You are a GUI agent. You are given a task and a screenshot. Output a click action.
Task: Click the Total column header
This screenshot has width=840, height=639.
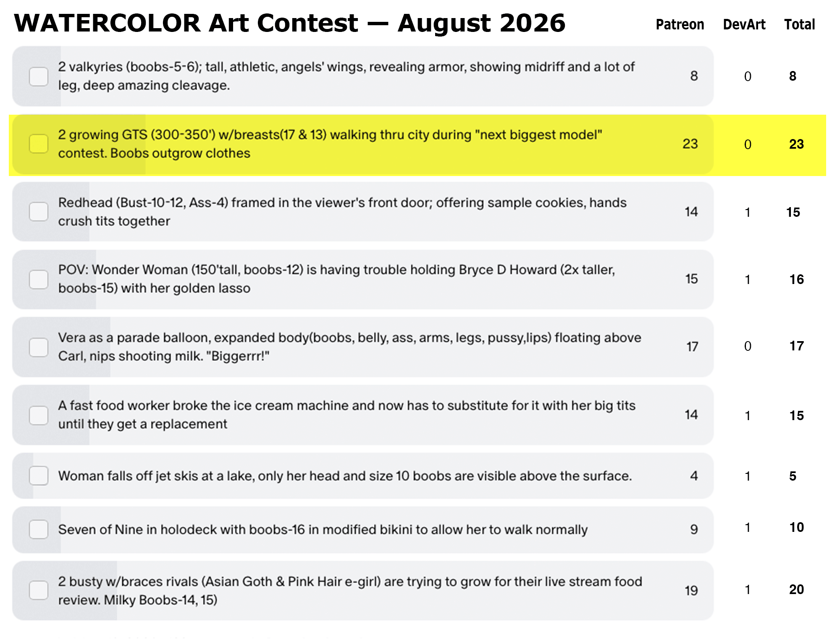click(x=800, y=24)
